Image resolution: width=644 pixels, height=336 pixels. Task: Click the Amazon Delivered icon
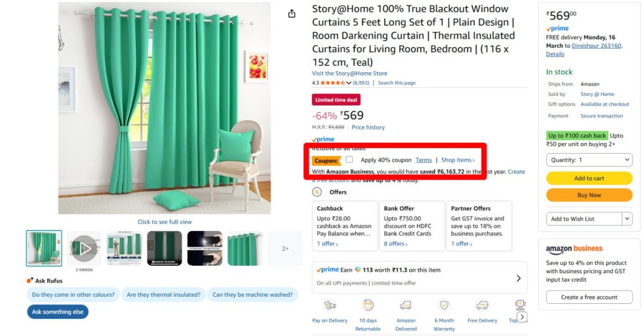(x=406, y=305)
